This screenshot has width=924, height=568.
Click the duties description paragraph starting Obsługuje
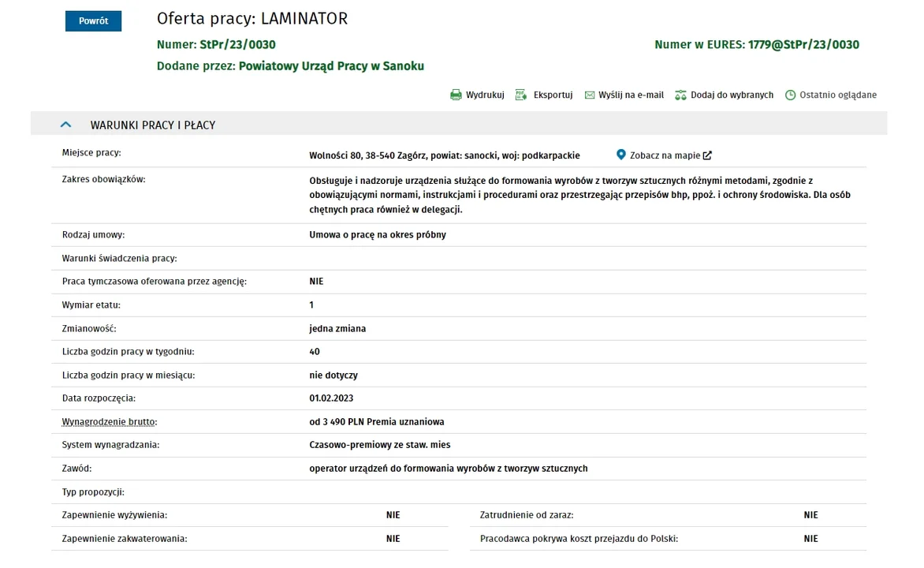click(x=579, y=195)
